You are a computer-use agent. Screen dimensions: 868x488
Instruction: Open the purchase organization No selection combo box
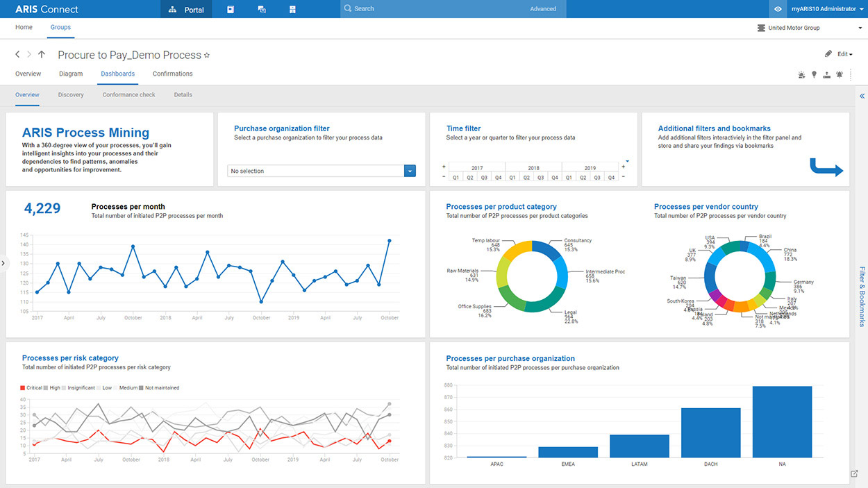pos(322,171)
